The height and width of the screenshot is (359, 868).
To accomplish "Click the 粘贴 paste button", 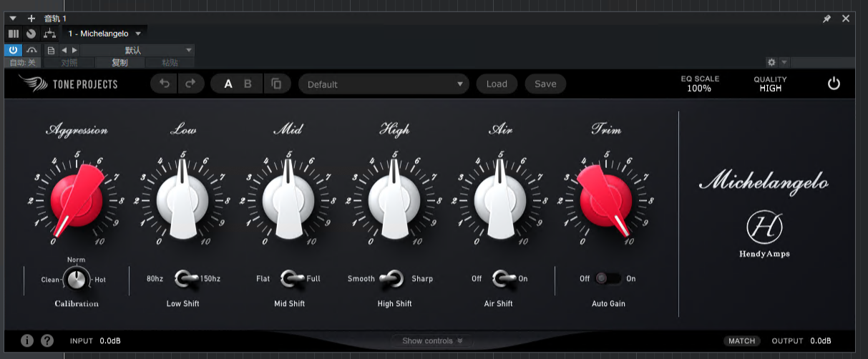I will coord(170,63).
